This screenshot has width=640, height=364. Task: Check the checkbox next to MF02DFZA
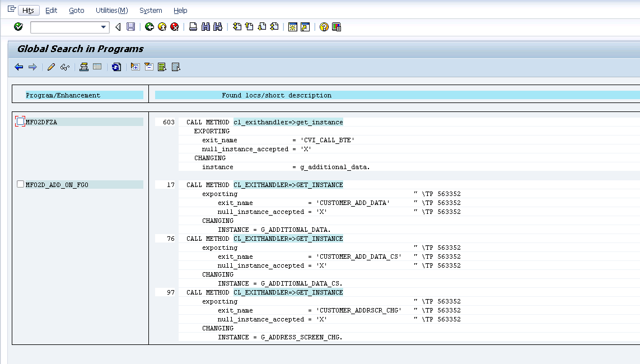click(x=20, y=122)
